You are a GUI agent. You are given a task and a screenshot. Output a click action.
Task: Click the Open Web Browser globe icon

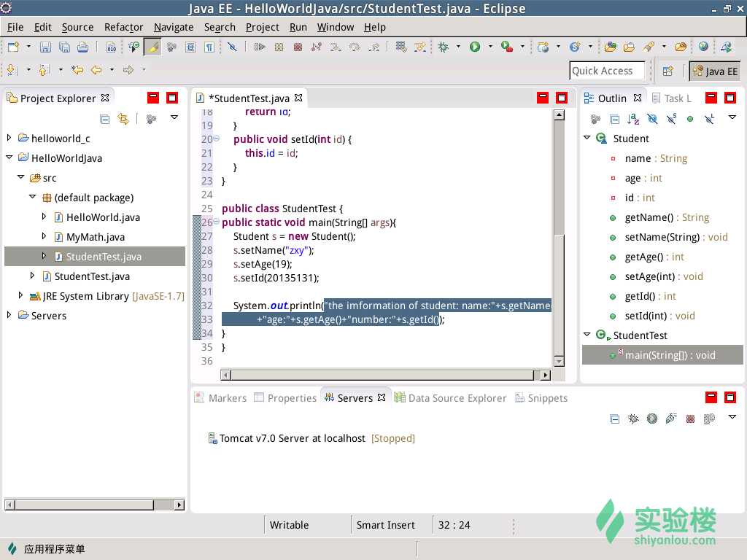point(703,47)
